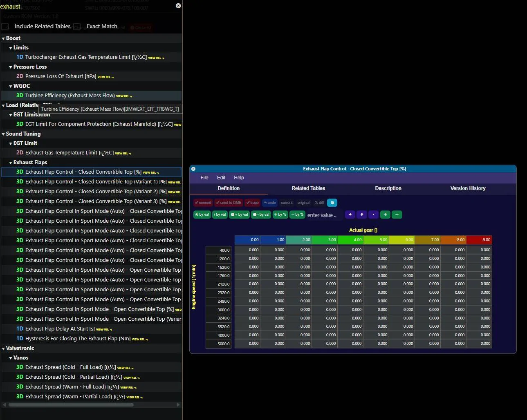Click the + by val button

[x=239, y=214]
